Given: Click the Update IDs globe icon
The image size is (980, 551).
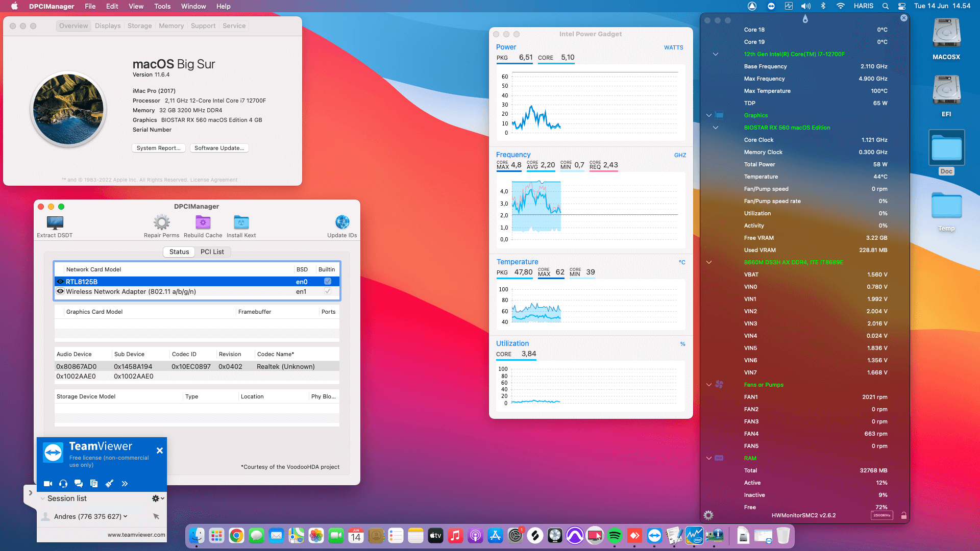Looking at the screenshot, I should (342, 223).
